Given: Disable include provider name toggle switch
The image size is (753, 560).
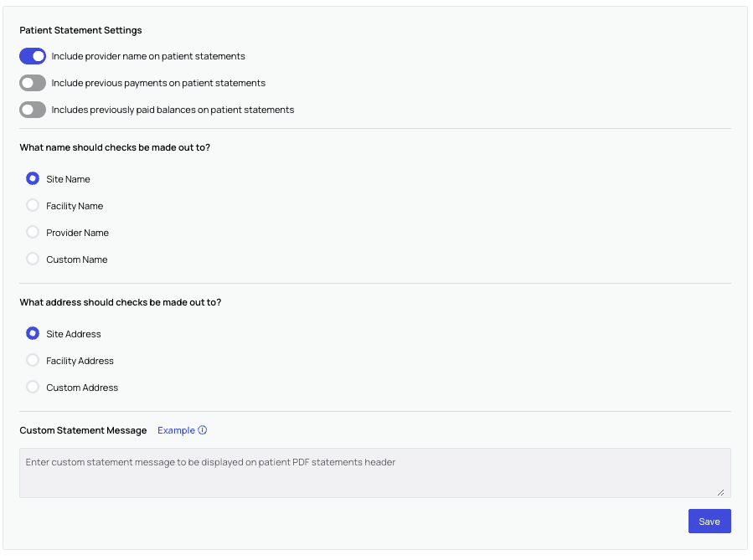Looking at the screenshot, I should tap(33, 56).
